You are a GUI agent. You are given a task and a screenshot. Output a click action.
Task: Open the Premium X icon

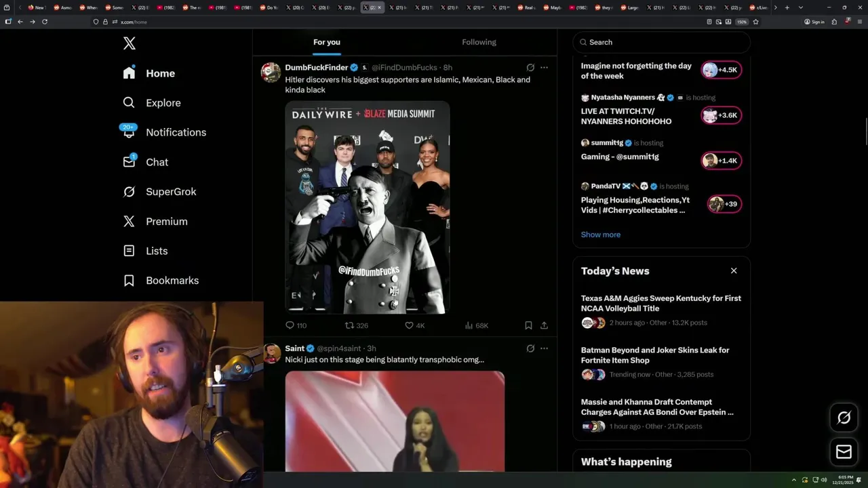click(129, 221)
